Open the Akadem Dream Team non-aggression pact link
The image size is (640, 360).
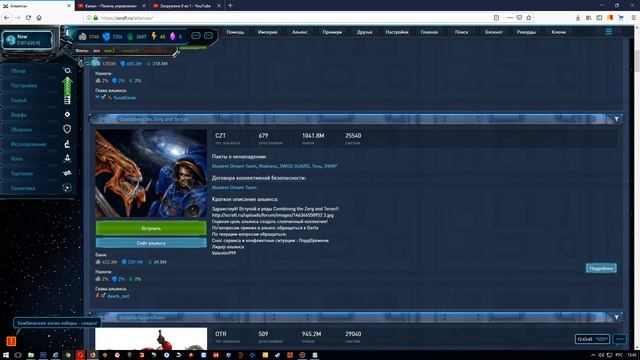pos(234,166)
